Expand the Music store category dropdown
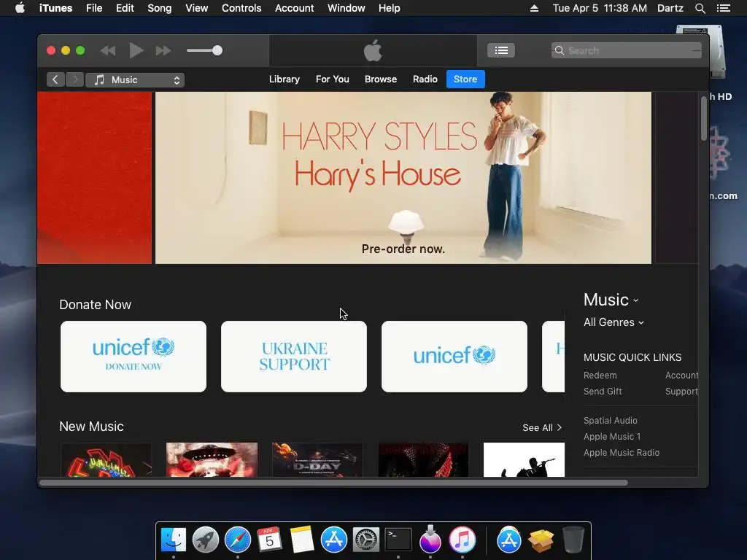 (x=611, y=300)
